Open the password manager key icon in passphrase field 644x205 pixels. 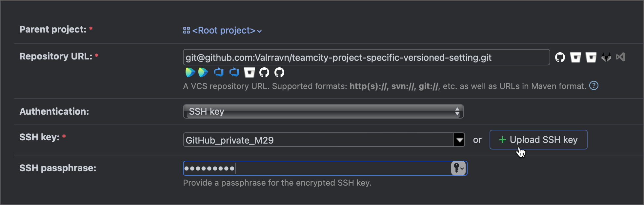point(459,168)
